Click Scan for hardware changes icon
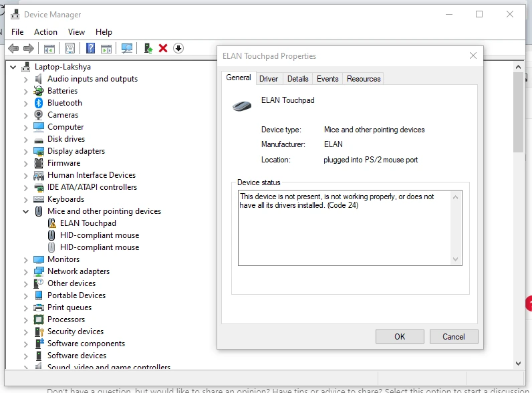The image size is (532, 393). (x=127, y=48)
